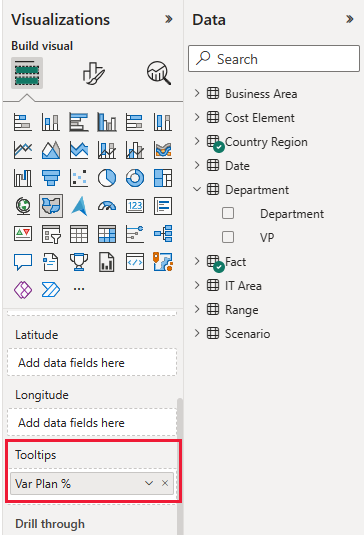Viewport: 364px width, 535px height.
Task: Select the trophy metrics visual
Action: point(79,262)
